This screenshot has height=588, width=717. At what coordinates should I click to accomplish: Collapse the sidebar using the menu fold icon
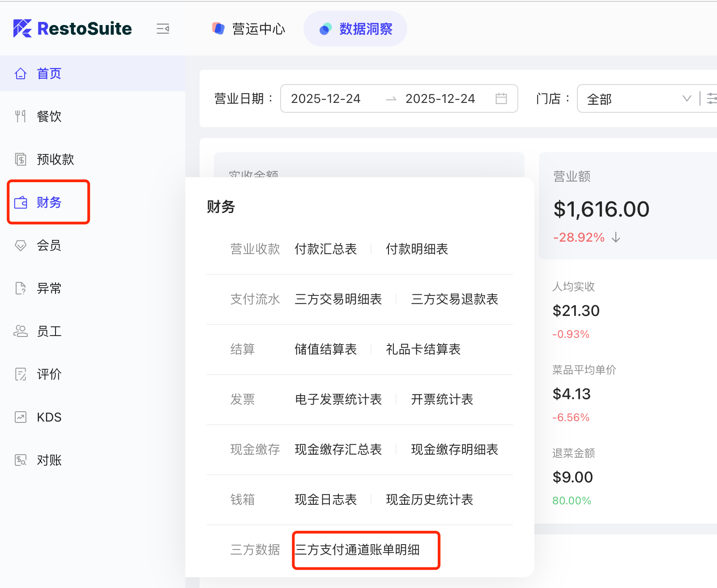[x=163, y=29]
